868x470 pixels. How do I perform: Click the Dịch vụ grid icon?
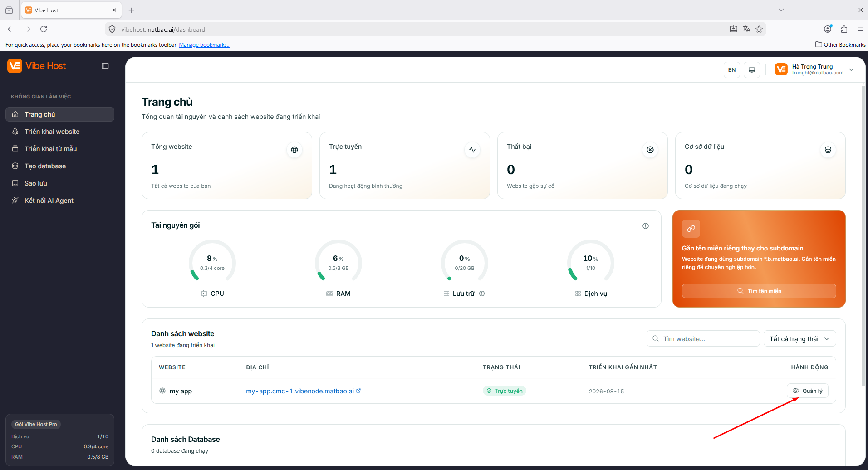[x=578, y=294]
